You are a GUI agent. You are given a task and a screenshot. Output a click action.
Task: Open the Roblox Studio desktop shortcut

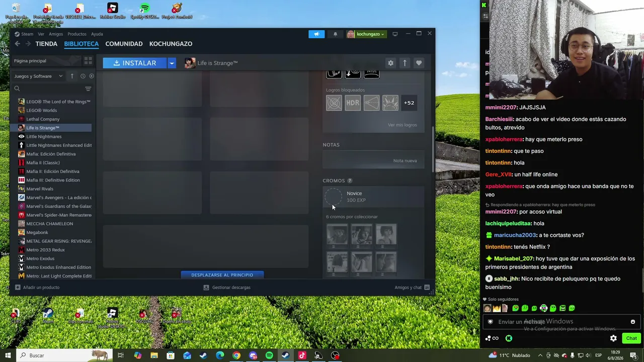coord(113,11)
